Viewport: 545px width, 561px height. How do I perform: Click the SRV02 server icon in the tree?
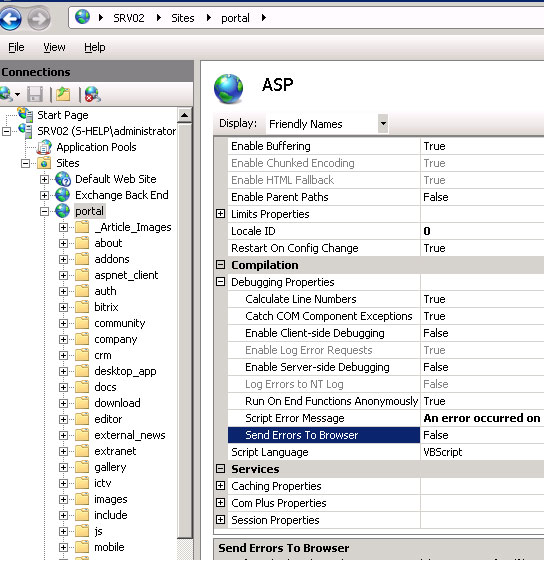(25, 131)
